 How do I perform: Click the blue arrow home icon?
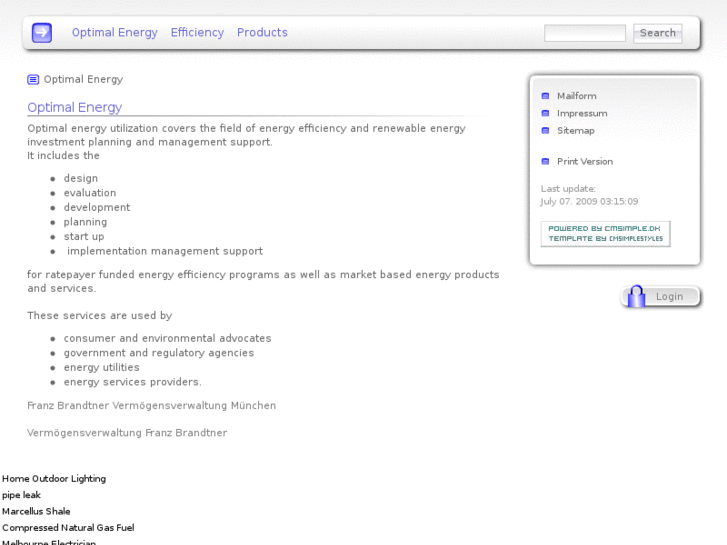[42, 33]
